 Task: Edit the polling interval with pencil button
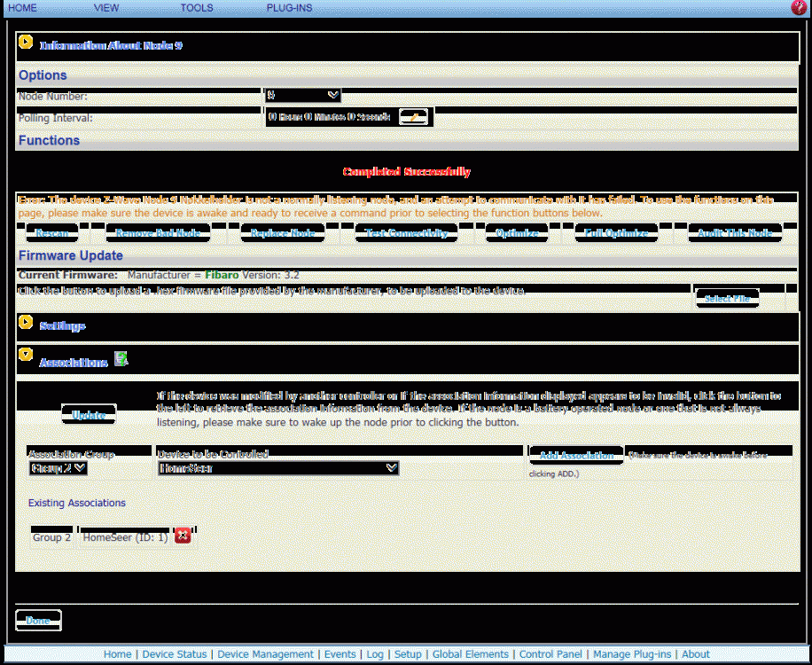tap(413, 117)
